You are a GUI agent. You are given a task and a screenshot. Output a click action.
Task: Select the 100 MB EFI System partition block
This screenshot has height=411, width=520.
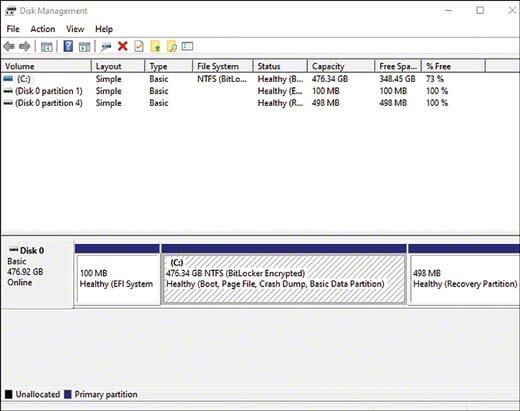coord(118,279)
